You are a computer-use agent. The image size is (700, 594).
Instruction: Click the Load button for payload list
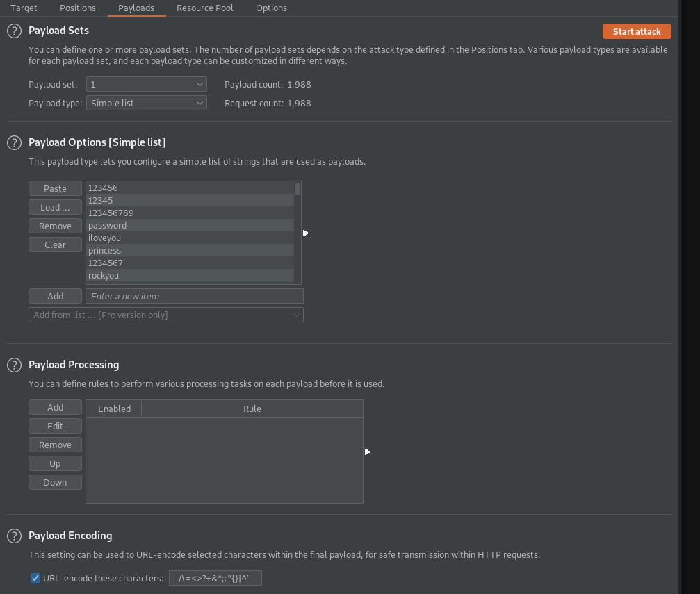(x=55, y=207)
